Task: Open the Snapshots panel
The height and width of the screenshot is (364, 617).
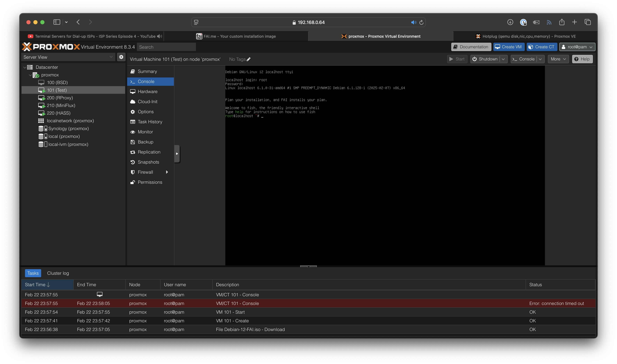Action: pyautogui.click(x=150, y=162)
